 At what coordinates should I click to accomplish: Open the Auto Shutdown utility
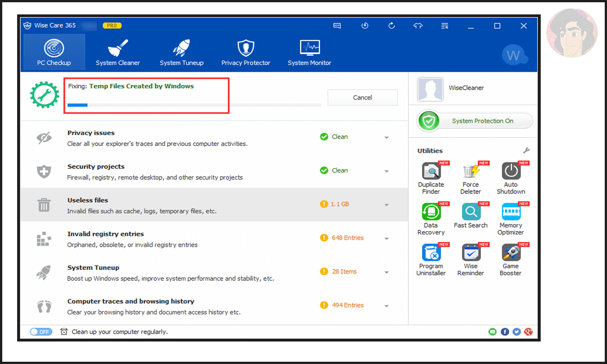pyautogui.click(x=511, y=178)
